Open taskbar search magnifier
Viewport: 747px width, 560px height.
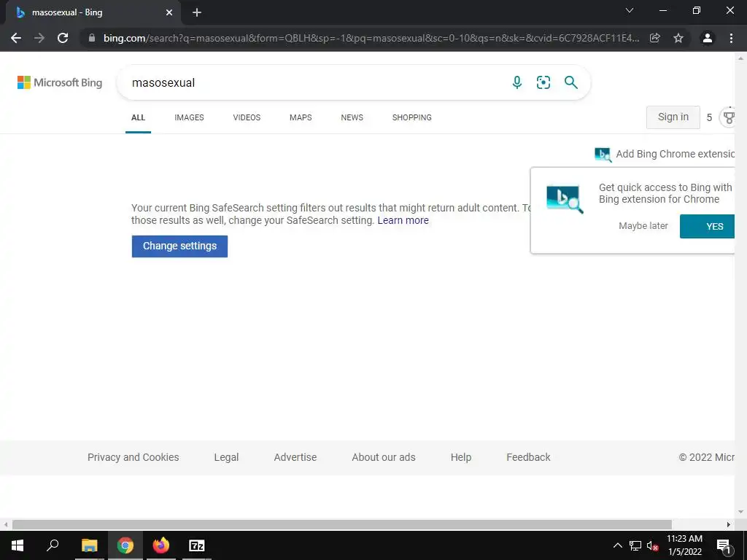[x=53, y=545]
